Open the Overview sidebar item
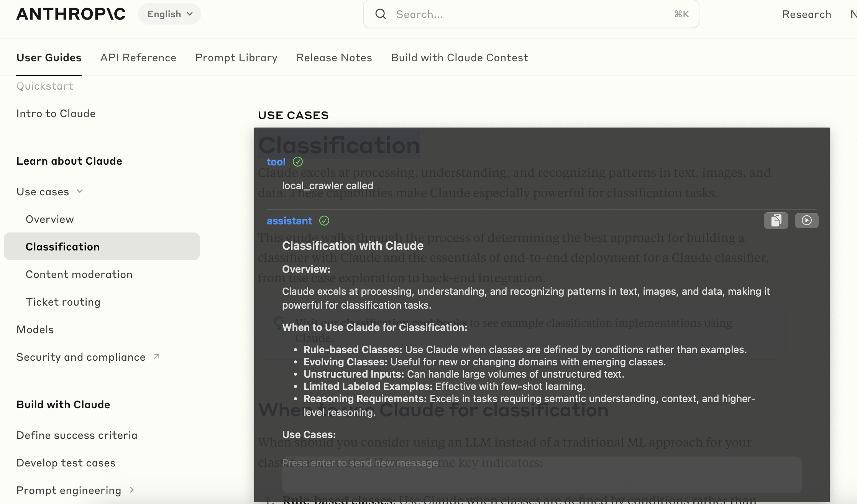The height and width of the screenshot is (504, 857). point(49,219)
